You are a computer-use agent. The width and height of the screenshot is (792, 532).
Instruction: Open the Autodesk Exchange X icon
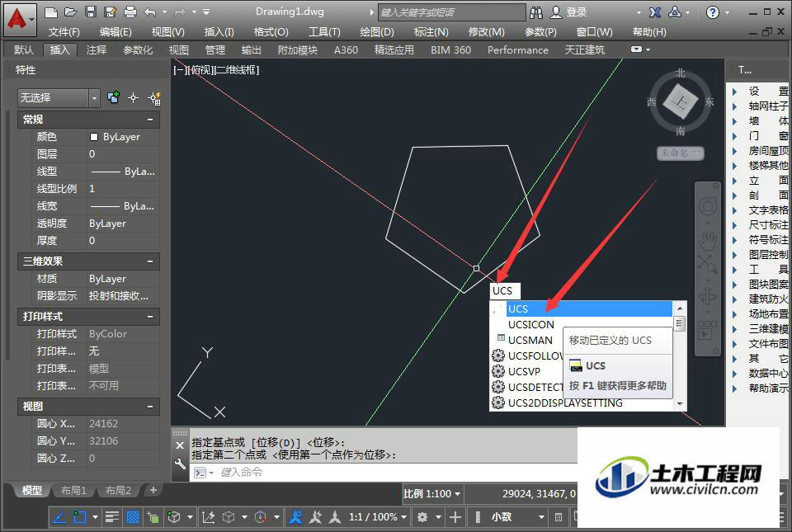click(655, 12)
